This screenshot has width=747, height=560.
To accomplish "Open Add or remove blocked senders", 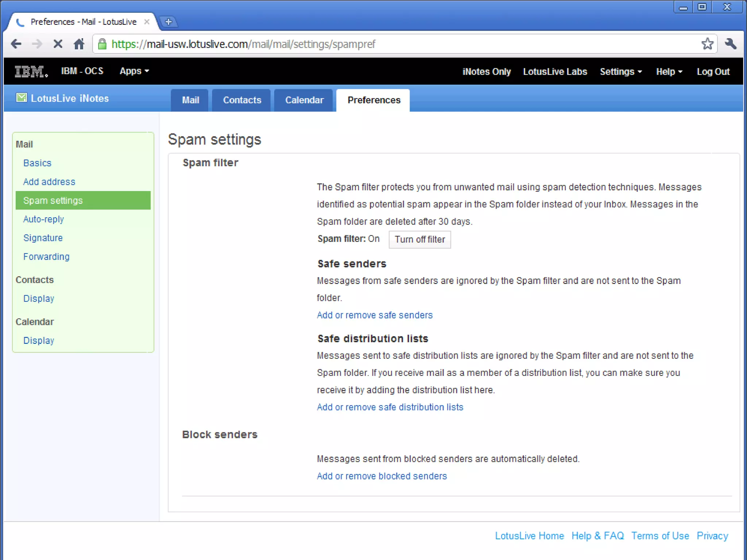I will 382,476.
